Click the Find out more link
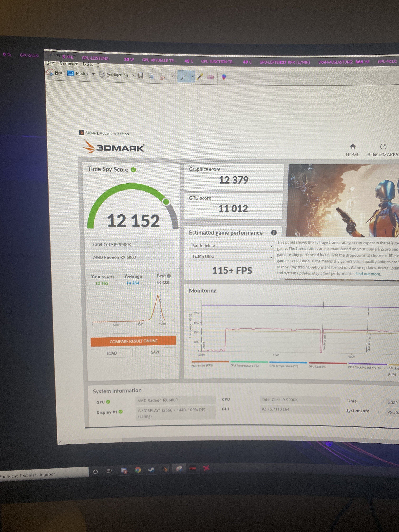Viewport: 399px width, 532px height. tap(368, 274)
